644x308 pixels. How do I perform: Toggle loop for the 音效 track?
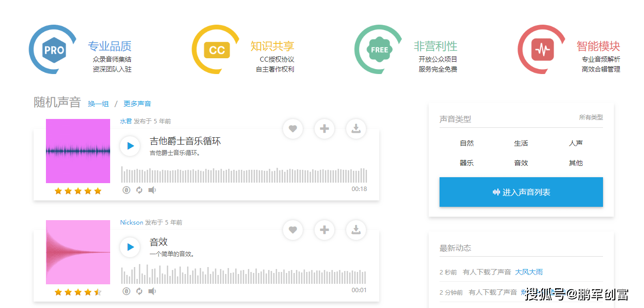click(139, 291)
